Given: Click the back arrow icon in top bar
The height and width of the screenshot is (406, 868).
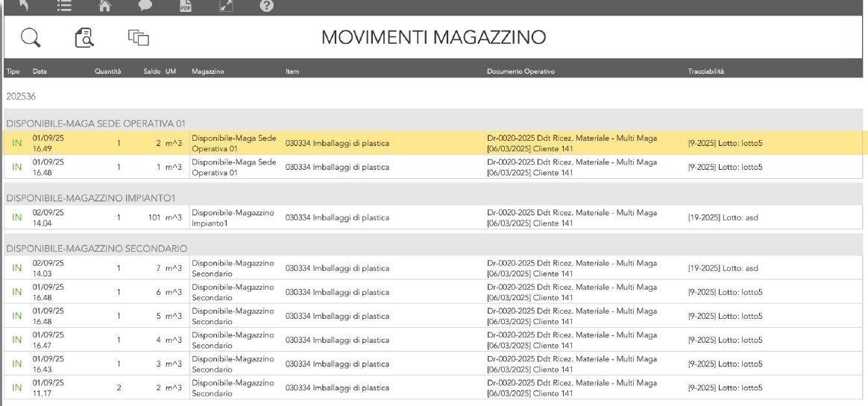Looking at the screenshot, I should [23, 5].
